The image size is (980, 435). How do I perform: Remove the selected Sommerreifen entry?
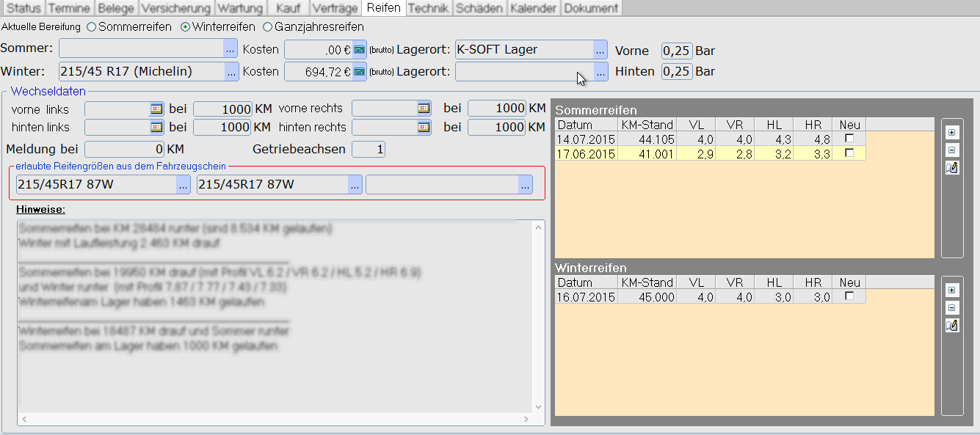point(952,150)
